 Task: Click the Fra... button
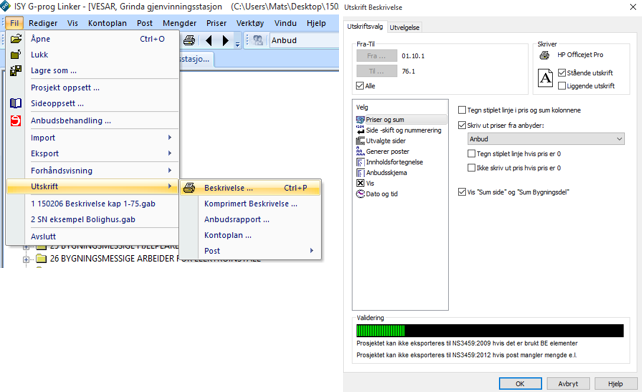tap(376, 56)
